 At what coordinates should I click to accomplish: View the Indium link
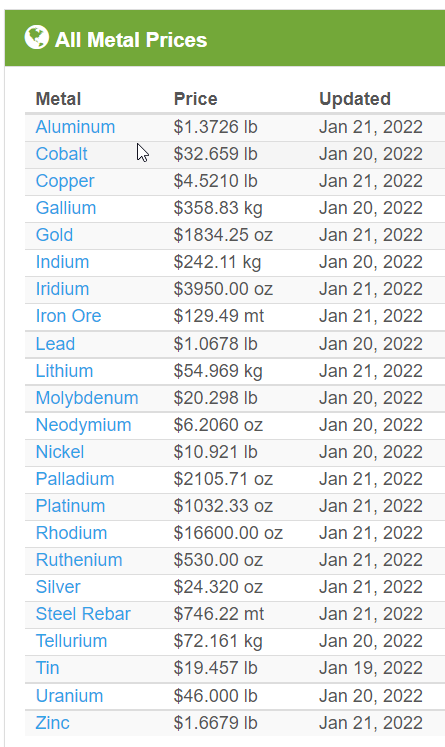62,262
